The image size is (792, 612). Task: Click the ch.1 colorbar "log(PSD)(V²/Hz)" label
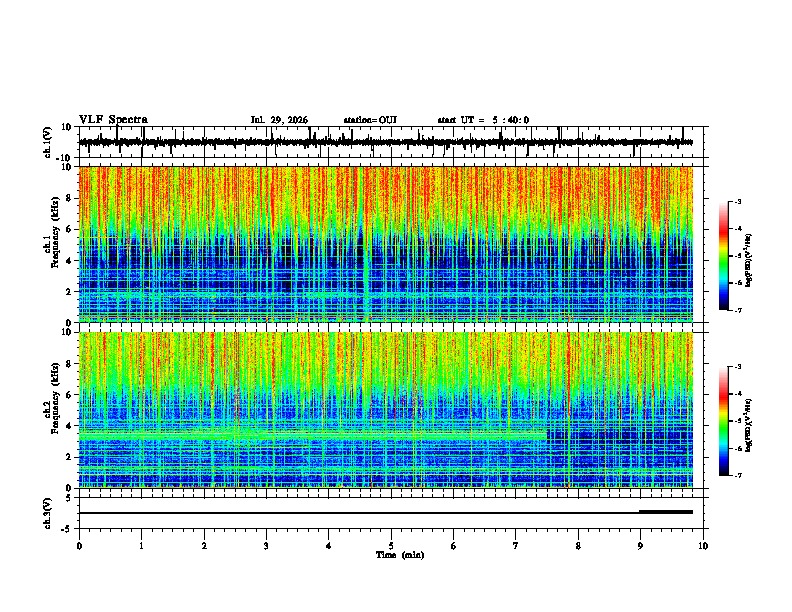pyautogui.click(x=749, y=260)
